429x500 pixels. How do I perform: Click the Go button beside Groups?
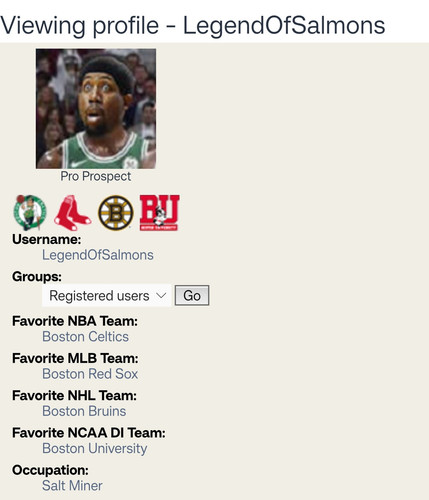pos(192,295)
